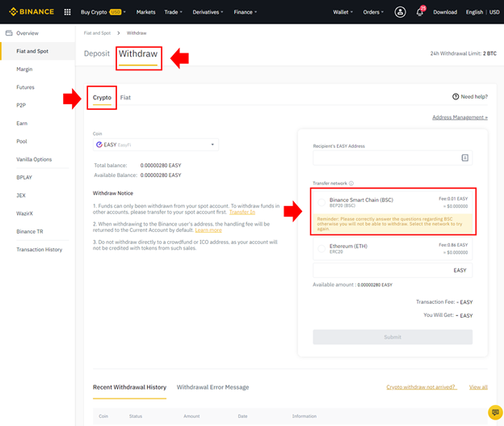This screenshot has height=426, width=504.
Task: Click the EASY amount input field
Action: 393,270
